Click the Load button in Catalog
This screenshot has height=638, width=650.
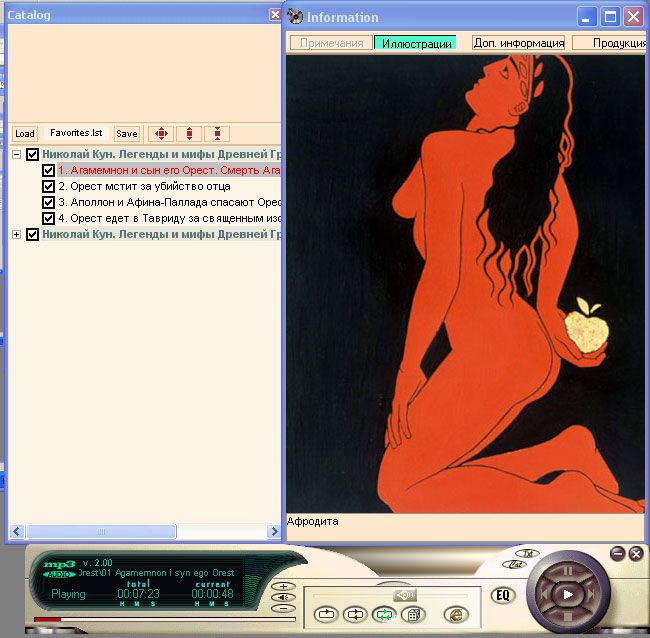[25, 133]
